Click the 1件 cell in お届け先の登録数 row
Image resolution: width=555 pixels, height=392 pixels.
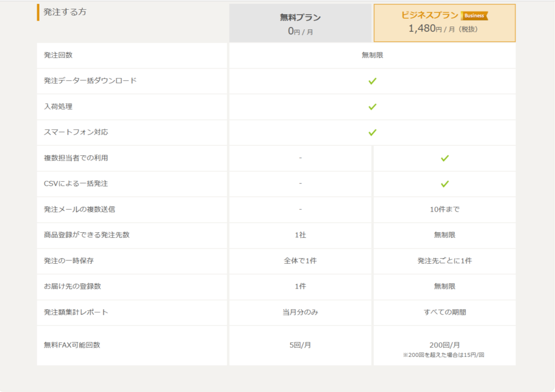(300, 286)
